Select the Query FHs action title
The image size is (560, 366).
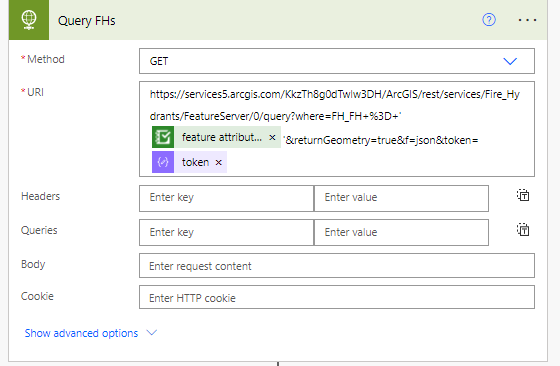[86, 21]
